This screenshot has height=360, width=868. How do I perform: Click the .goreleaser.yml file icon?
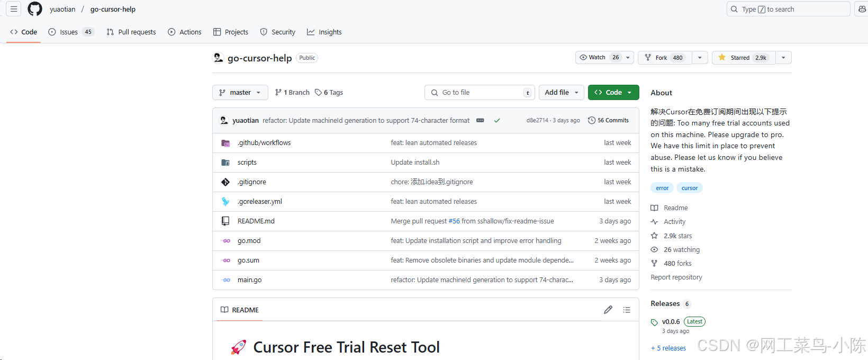coord(225,202)
